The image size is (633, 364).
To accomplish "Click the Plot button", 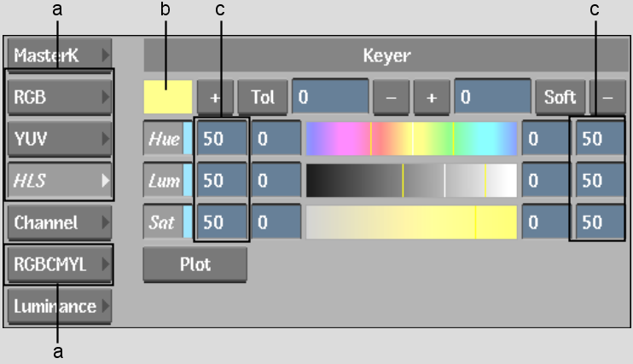I will (x=195, y=264).
